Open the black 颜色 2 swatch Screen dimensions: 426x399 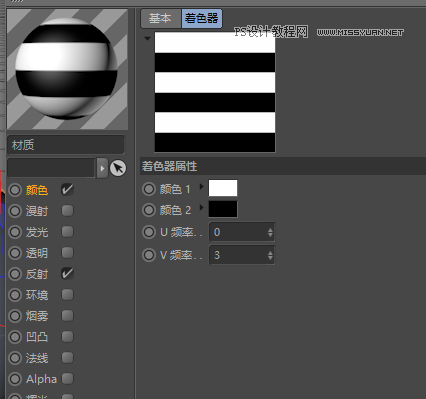[223, 209]
